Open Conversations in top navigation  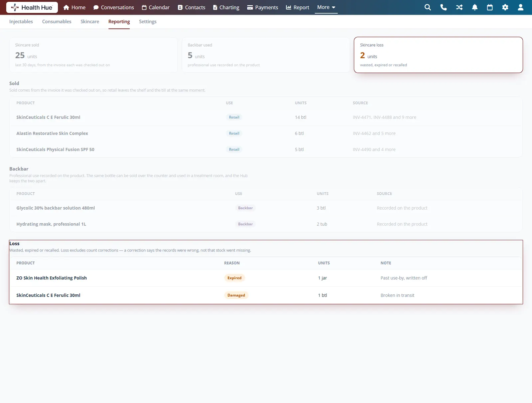[114, 7]
